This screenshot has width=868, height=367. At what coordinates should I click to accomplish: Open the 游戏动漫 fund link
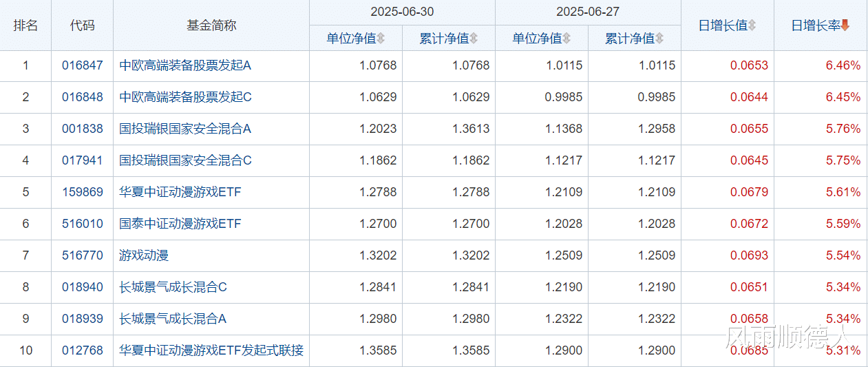pos(144,255)
